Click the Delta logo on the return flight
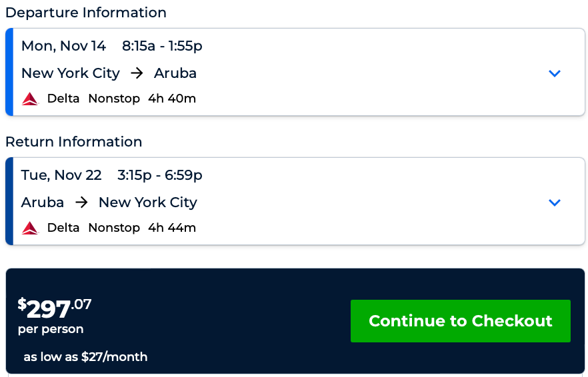The image size is (588, 377). [x=31, y=228]
